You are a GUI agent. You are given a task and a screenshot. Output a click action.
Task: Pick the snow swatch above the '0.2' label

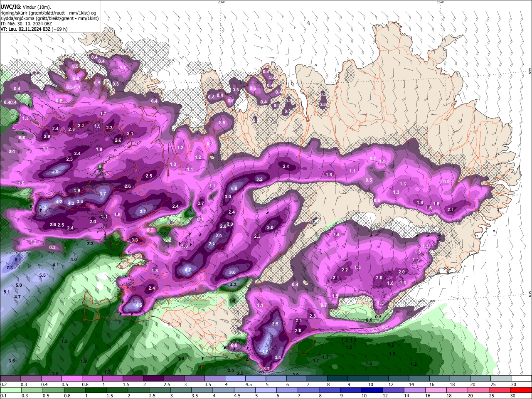[x=10, y=379]
